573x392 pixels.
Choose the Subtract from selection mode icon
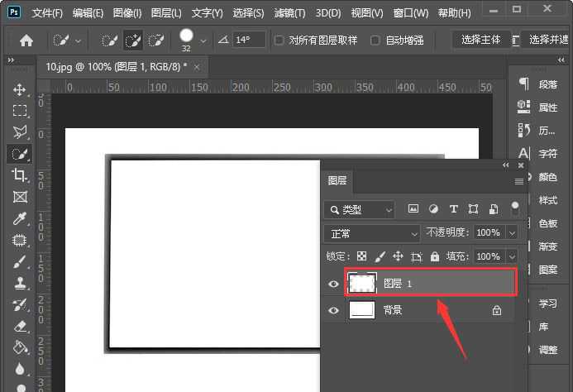point(155,40)
